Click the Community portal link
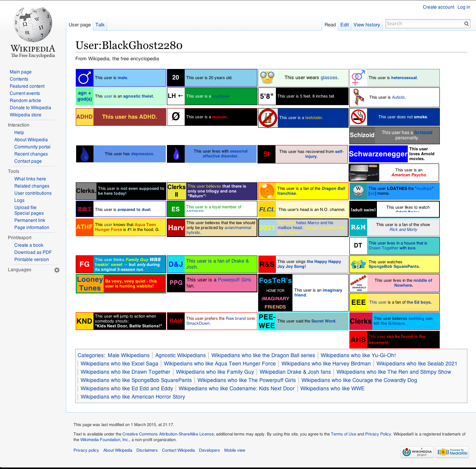This screenshot has width=476, height=469. coord(32,147)
